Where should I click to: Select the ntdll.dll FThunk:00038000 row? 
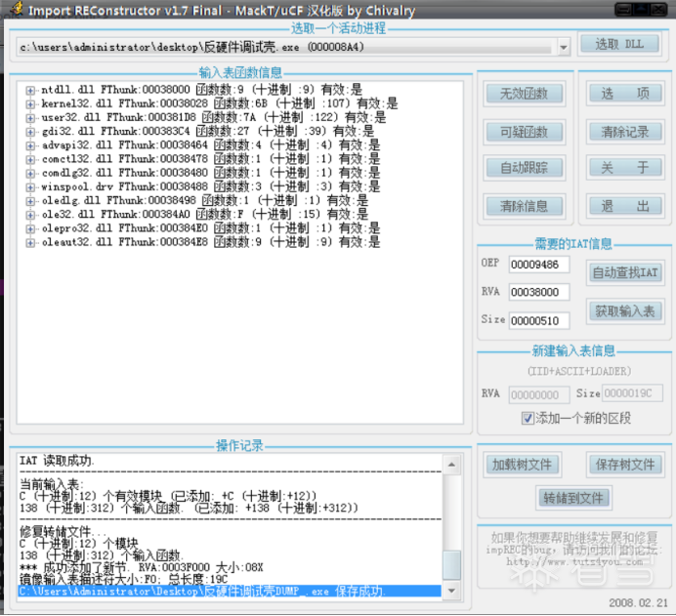(202, 90)
